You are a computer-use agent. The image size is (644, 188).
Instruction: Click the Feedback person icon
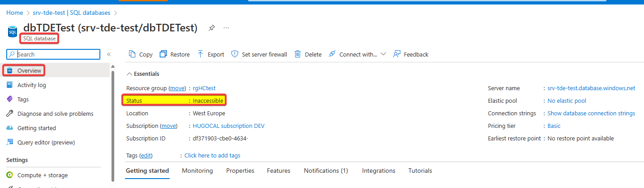click(x=396, y=54)
